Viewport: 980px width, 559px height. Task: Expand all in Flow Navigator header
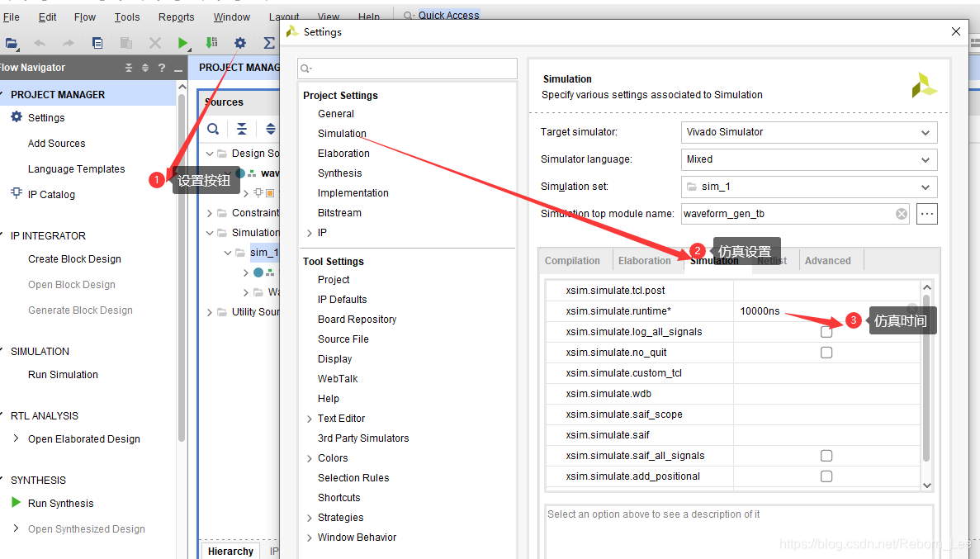point(145,68)
